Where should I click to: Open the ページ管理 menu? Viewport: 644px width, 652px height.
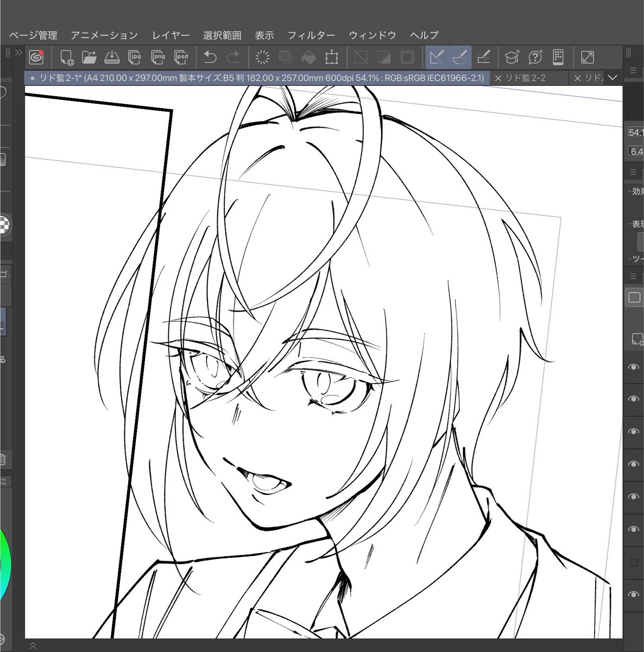tap(33, 35)
